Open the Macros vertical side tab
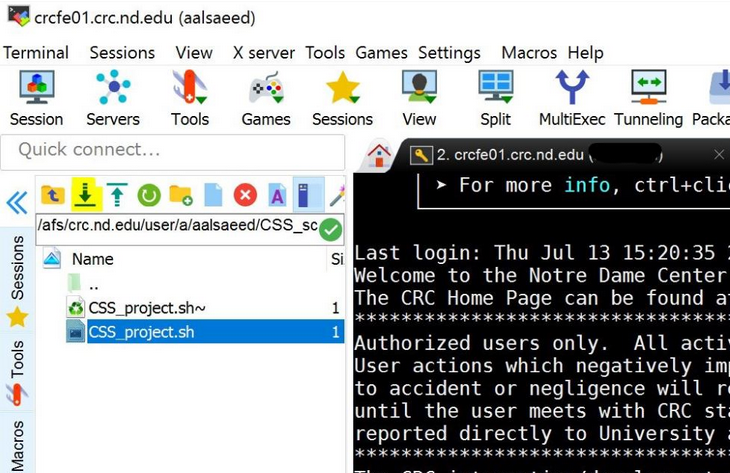 point(17,445)
